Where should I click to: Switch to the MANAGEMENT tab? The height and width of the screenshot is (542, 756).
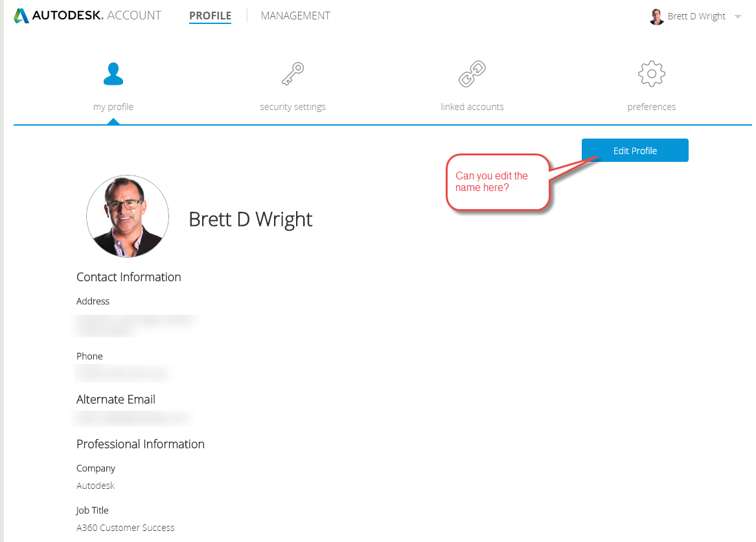[x=295, y=16]
